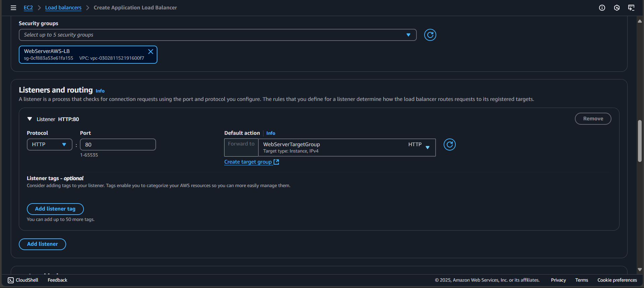644x288 pixels.
Task: Open the tutorials screen icon in header
Action: (x=631, y=8)
